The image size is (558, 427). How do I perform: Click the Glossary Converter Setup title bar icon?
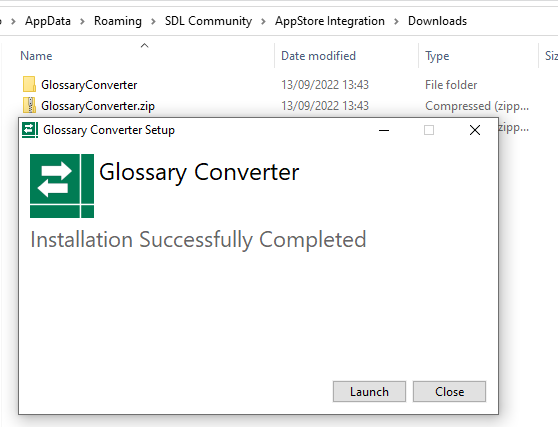tap(30, 130)
